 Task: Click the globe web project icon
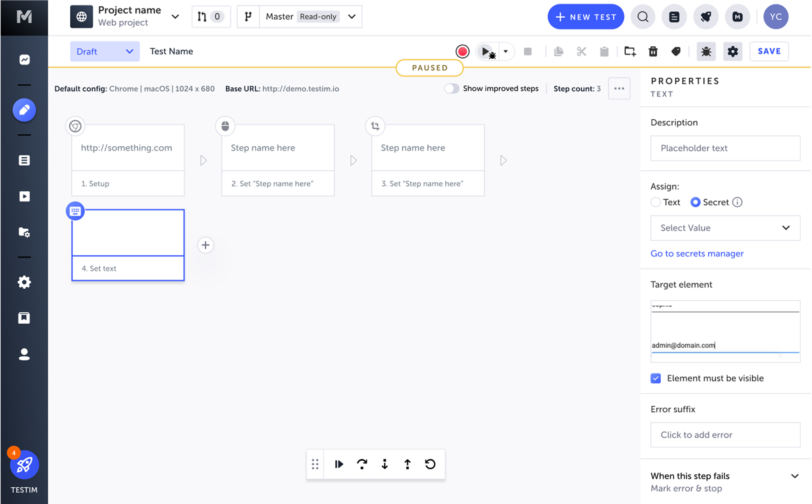[x=82, y=17]
